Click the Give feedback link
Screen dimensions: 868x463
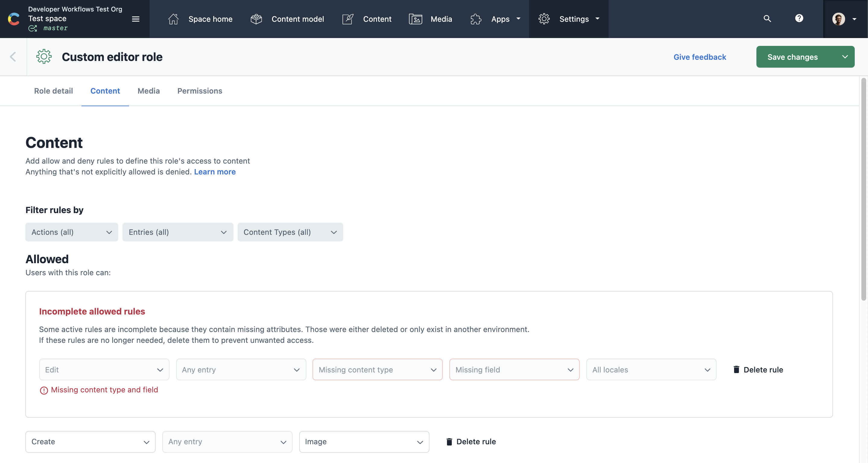point(699,57)
